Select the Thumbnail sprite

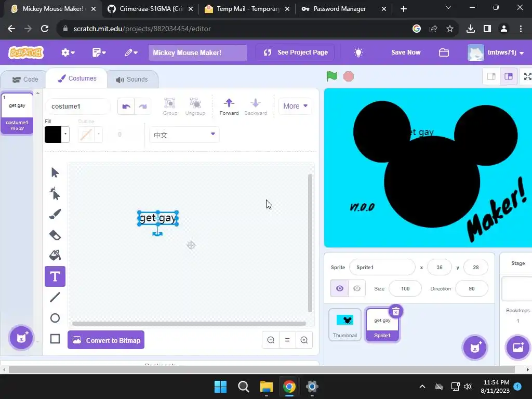click(x=345, y=324)
